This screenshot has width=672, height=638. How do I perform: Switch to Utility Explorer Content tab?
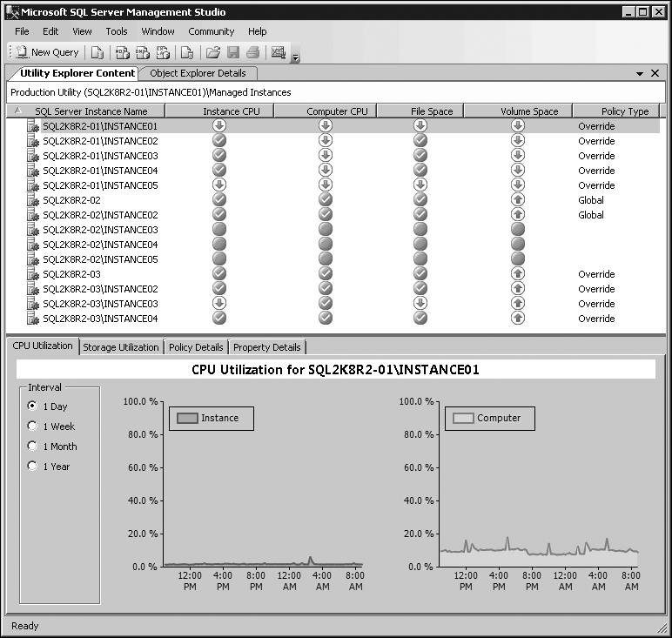77,73
